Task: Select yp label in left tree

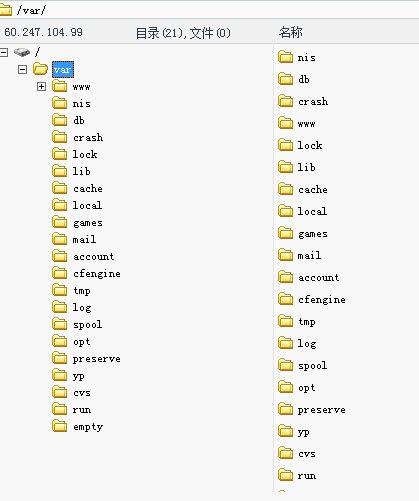Action: click(79, 376)
